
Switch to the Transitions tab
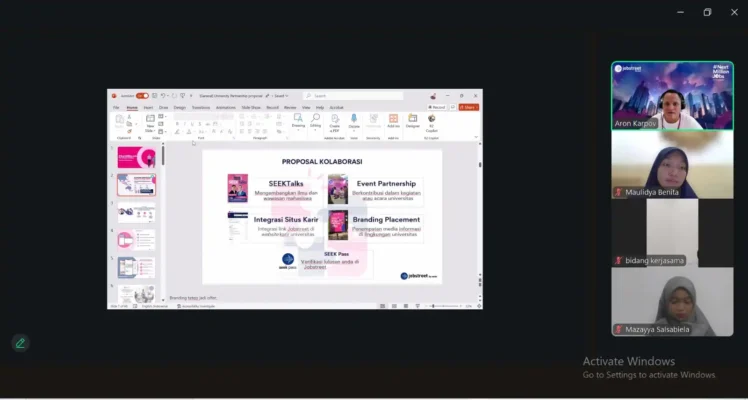[201, 108]
